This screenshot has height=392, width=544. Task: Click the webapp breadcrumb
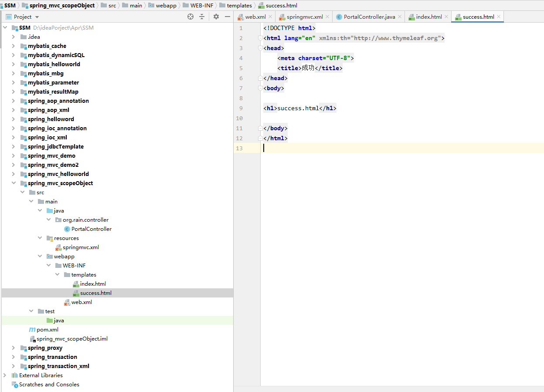pos(167,5)
